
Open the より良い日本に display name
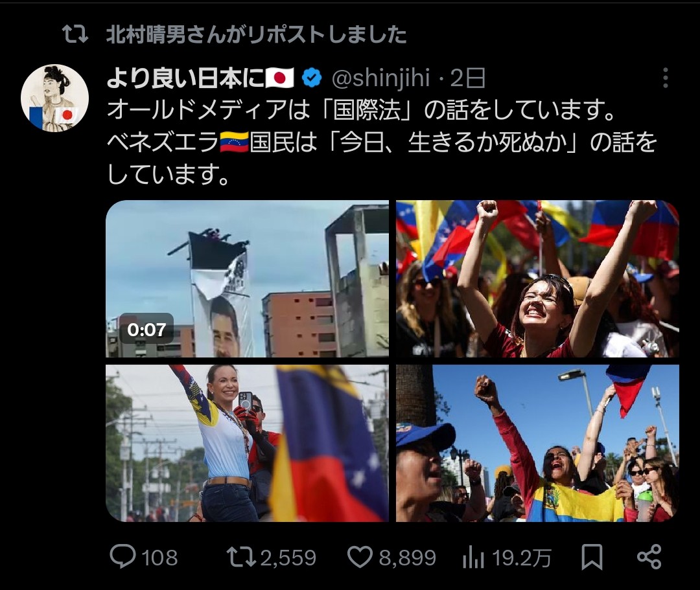pyautogui.click(x=200, y=78)
